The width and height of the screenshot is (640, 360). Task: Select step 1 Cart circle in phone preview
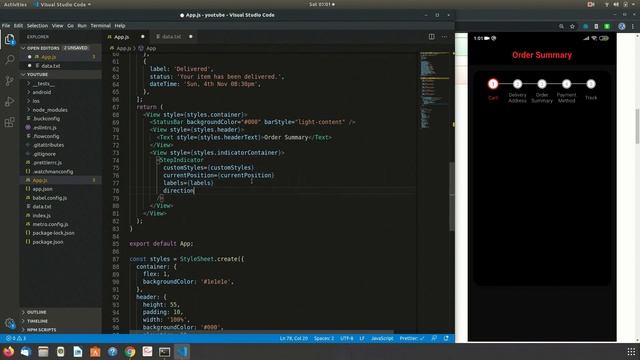point(493,84)
